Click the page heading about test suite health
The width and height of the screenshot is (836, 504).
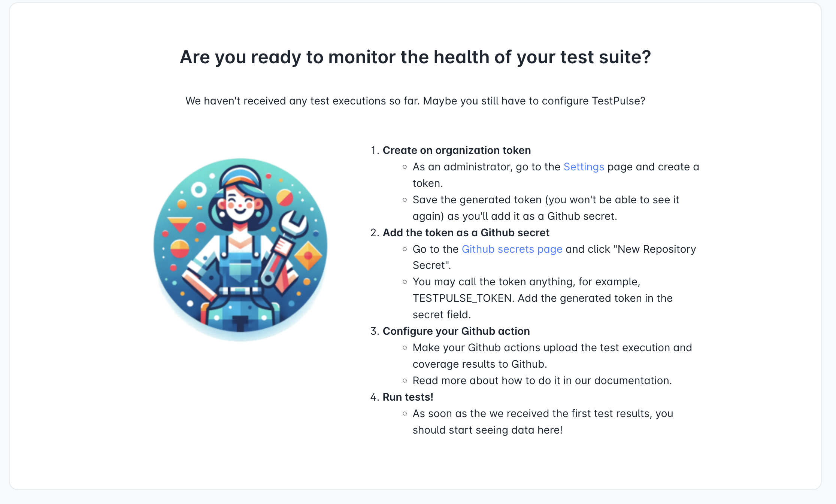[x=415, y=57]
